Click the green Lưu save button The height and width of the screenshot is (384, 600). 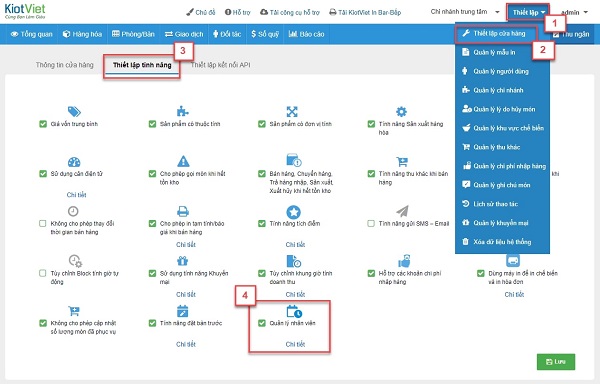coord(556,362)
